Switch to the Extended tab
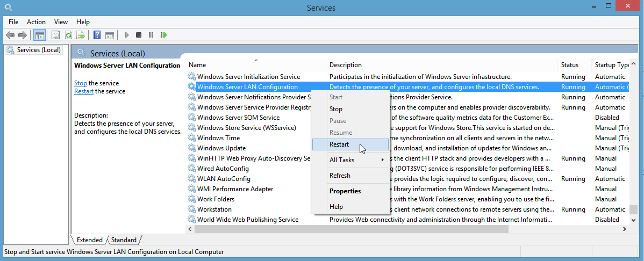 pyautogui.click(x=90, y=240)
